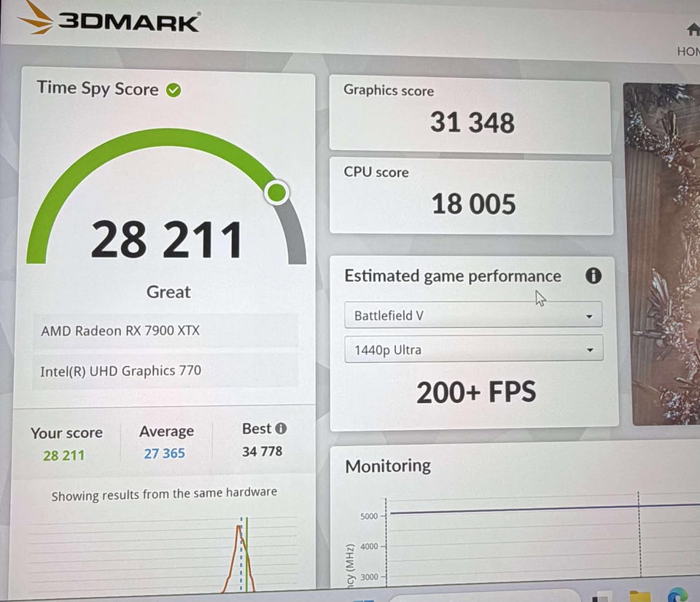The image size is (700, 602).
Task: Click the Graphics score value 31 348
Action: point(472,122)
